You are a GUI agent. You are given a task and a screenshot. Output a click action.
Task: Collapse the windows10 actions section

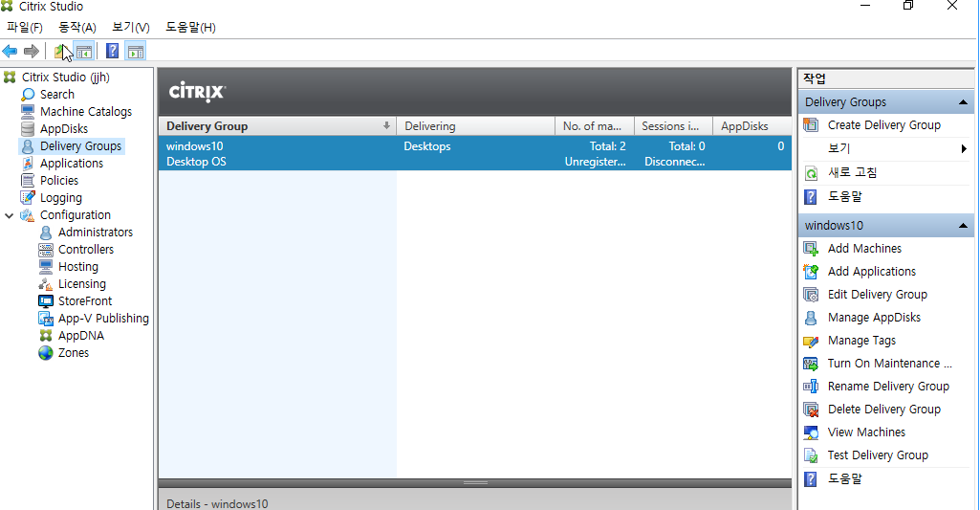click(x=963, y=225)
